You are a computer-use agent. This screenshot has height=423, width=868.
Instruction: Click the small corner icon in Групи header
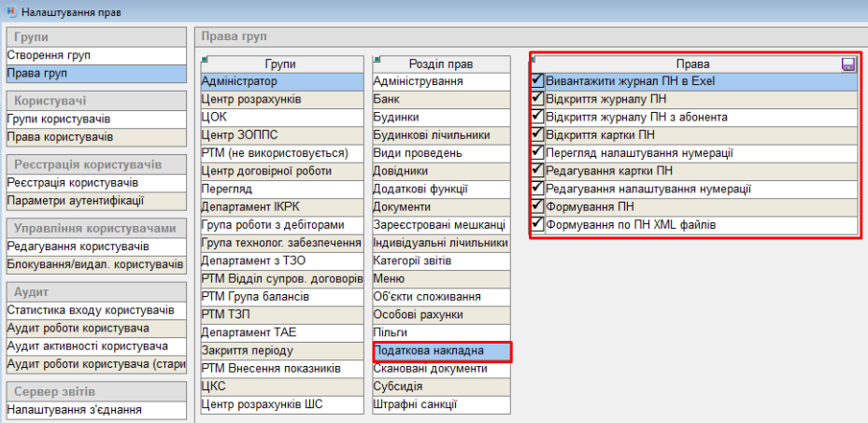click(204, 59)
